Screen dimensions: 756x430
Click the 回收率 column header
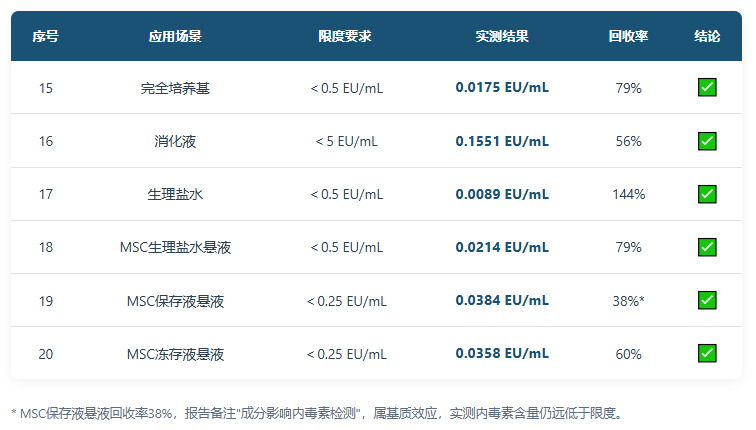628,36
